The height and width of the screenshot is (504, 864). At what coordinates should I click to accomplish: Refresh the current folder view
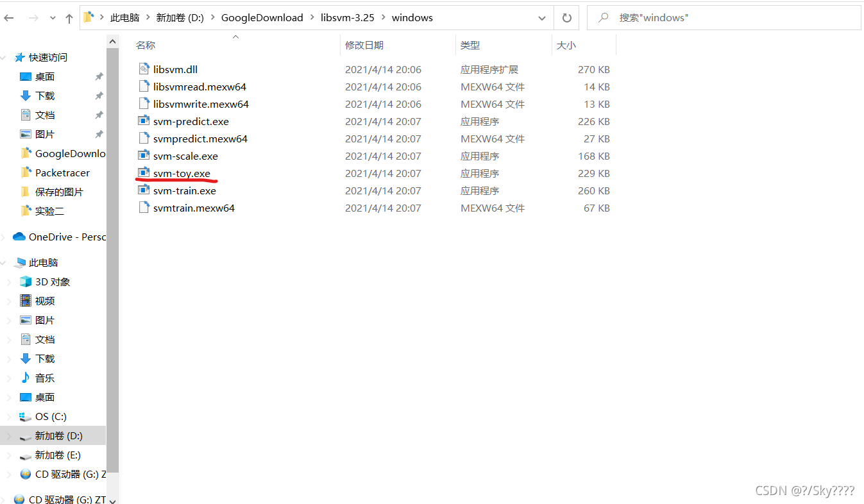tap(566, 18)
